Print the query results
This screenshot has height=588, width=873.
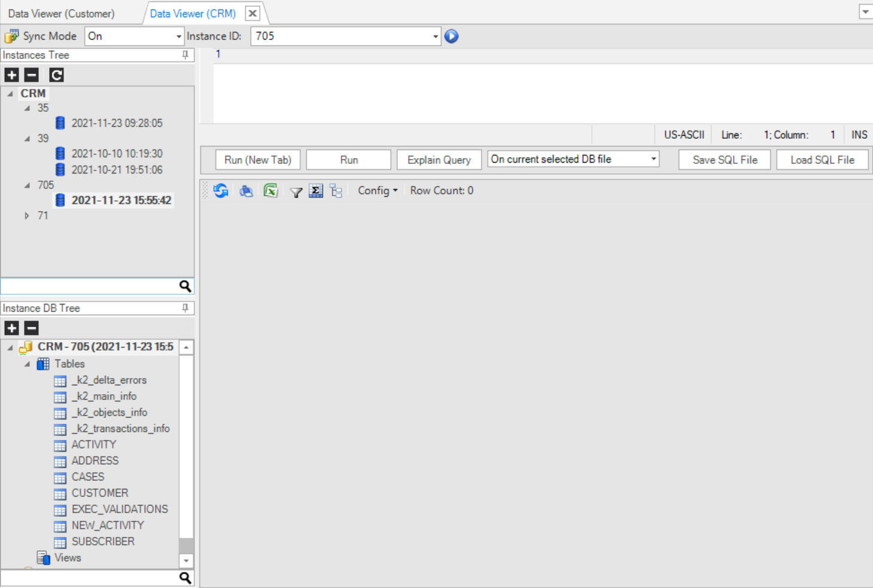click(246, 191)
